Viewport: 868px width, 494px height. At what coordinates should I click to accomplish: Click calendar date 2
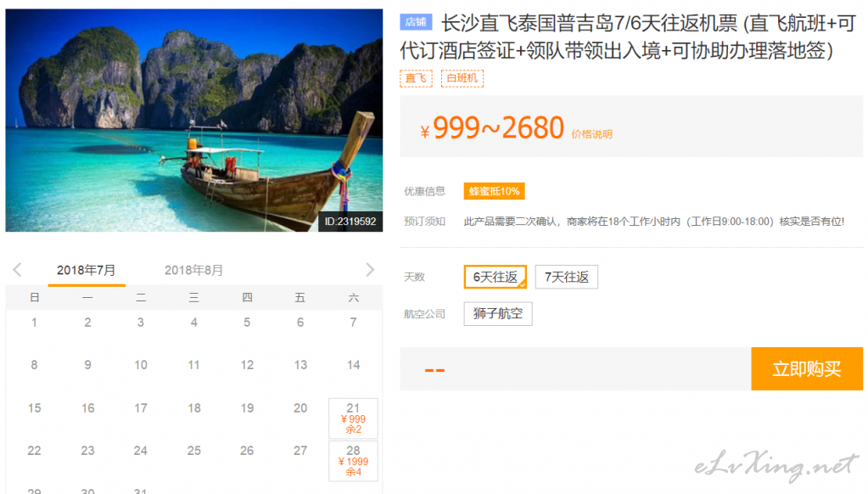(87, 323)
